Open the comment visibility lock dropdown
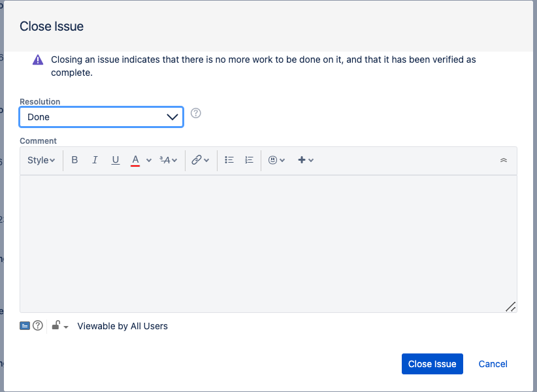 [60, 325]
